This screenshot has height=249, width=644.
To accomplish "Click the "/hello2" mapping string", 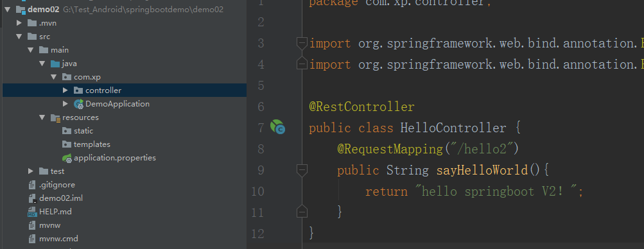I will (x=481, y=149).
